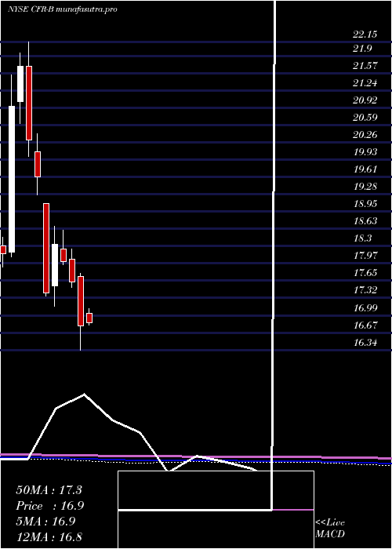392x549 pixels.
Task: Click the 50MA : 17.3 readout
Action: pyautogui.click(x=49, y=490)
